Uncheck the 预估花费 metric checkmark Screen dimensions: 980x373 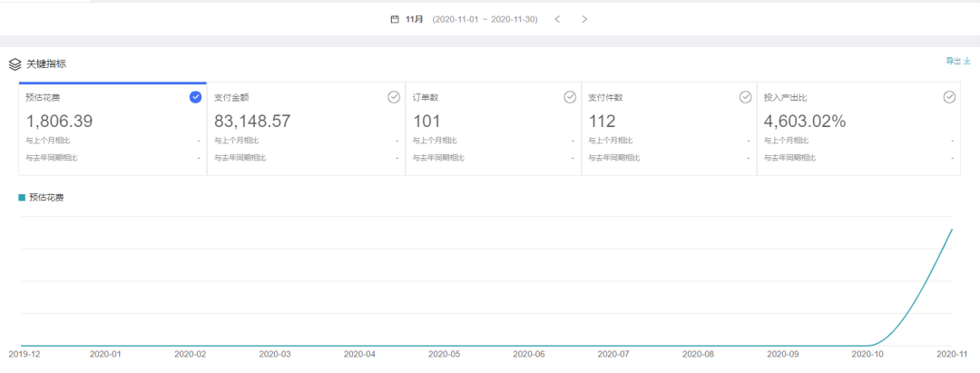point(195,97)
